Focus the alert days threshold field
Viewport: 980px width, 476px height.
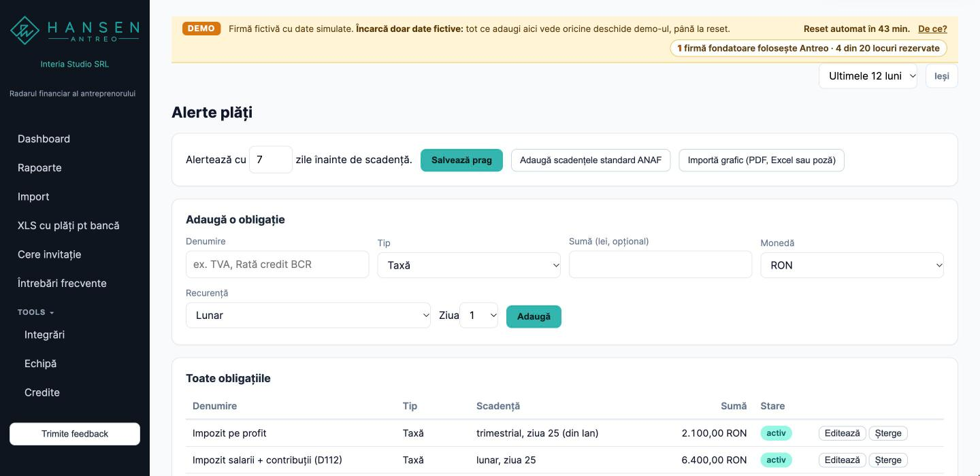click(x=271, y=160)
